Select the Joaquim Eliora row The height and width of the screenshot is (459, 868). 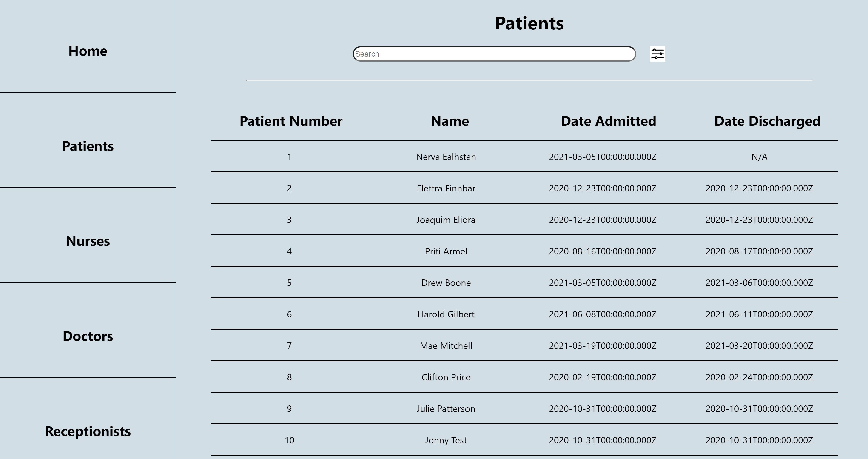(x=446, y=220)
